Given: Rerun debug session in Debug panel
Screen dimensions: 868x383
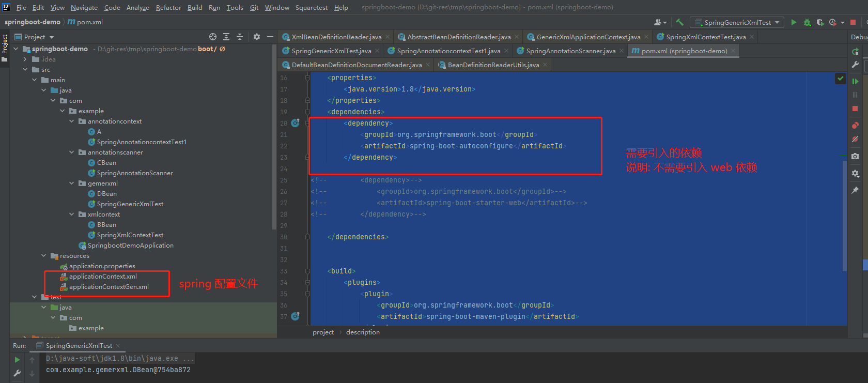Looking at the screenshot, I should pyautogui.click(x=855, y=51).
